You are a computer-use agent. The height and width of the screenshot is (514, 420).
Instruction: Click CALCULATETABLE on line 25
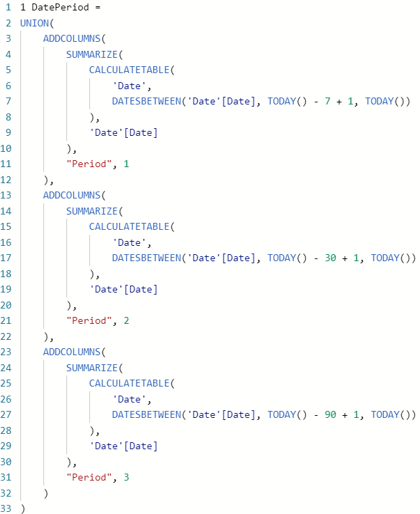pos(129,383)
